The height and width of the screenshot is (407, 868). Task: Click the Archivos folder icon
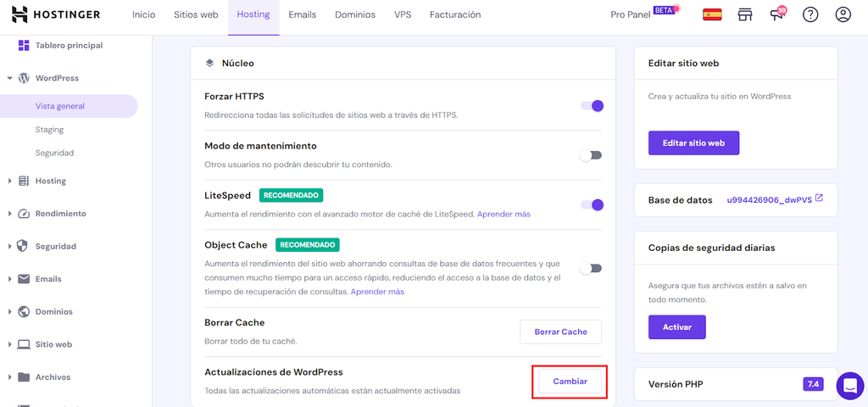click(x=24, y=377)
